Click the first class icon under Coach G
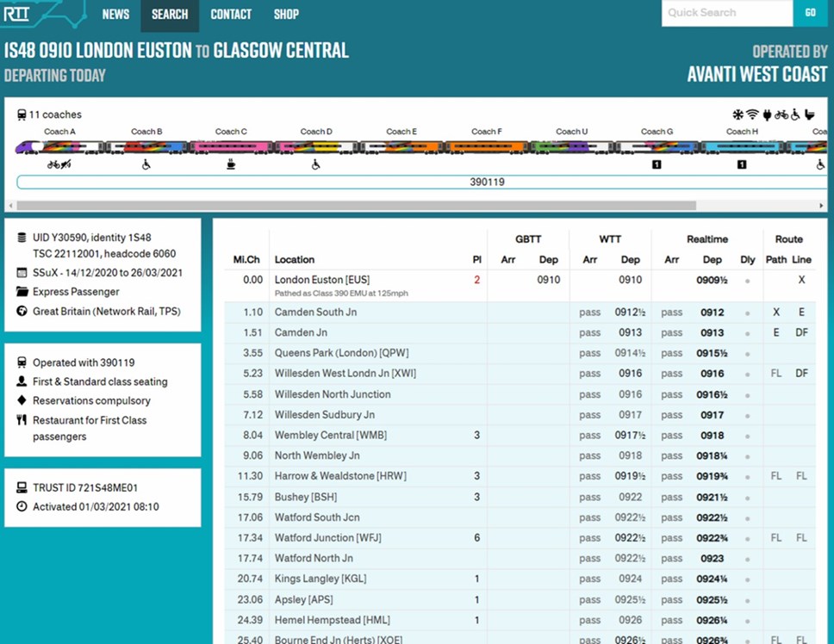 pyautogui.click(x=657, y=164)
